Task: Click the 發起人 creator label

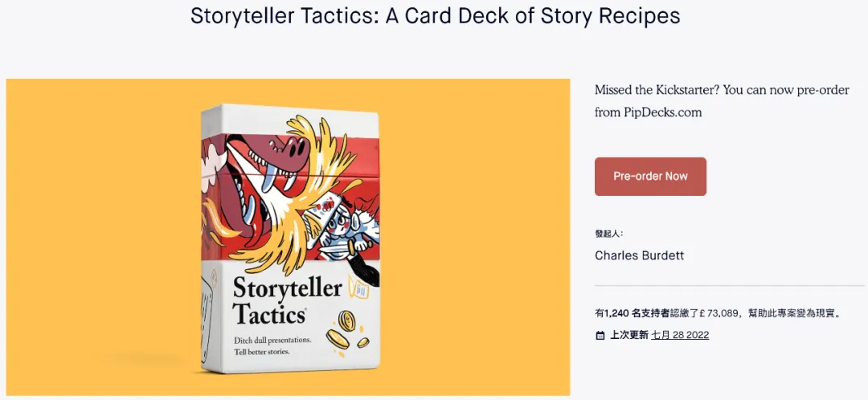Action: click(609, 234)
